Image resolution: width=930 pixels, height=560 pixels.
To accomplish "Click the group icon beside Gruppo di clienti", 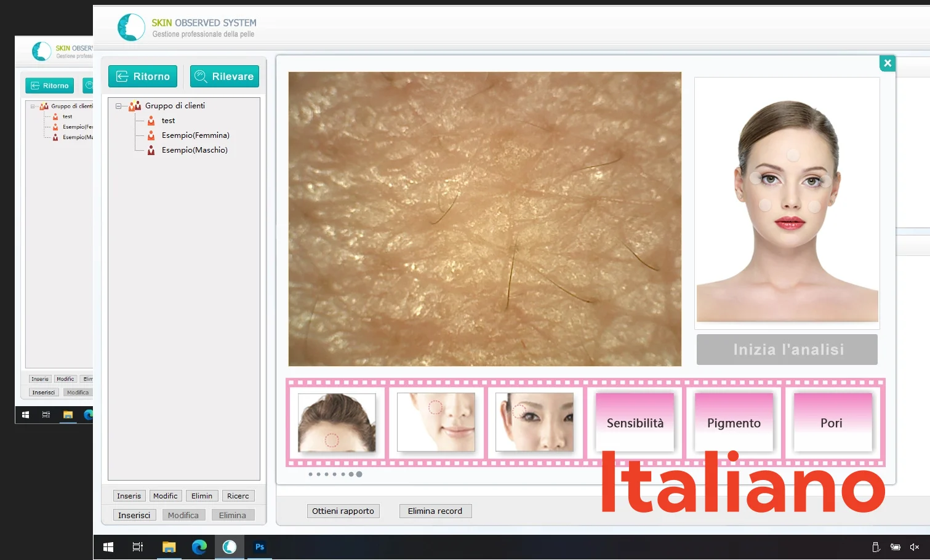I will [136, 105].
